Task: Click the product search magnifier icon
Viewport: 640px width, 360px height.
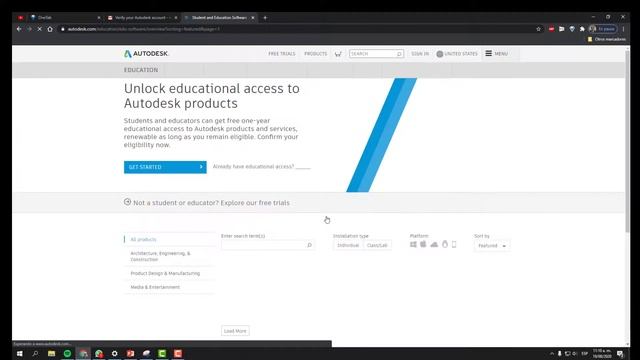Action: 309,245
